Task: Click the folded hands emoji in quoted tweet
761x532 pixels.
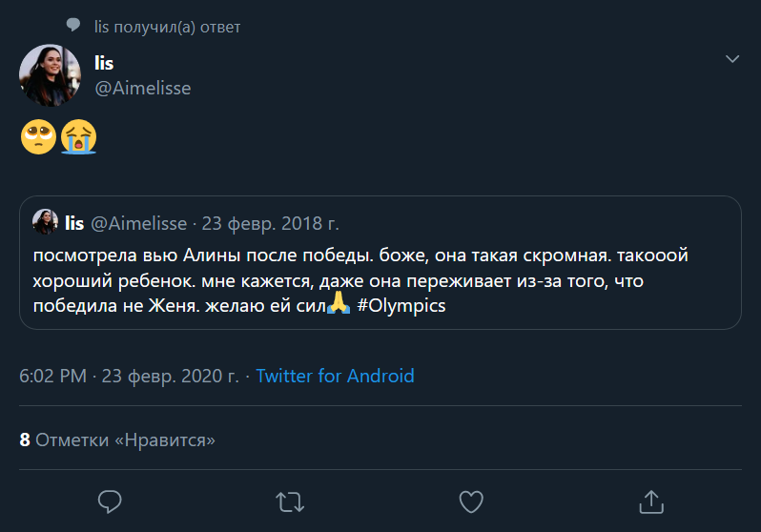Action: 338,306
